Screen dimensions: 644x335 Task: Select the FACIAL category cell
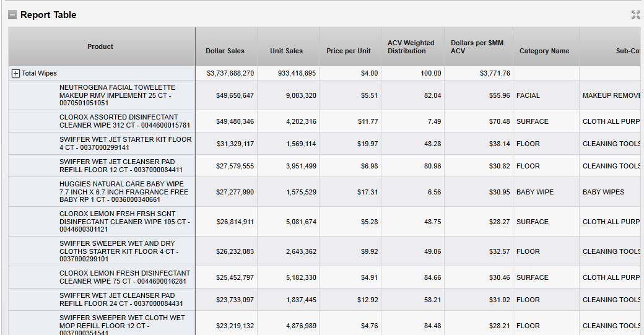(528, 95)
